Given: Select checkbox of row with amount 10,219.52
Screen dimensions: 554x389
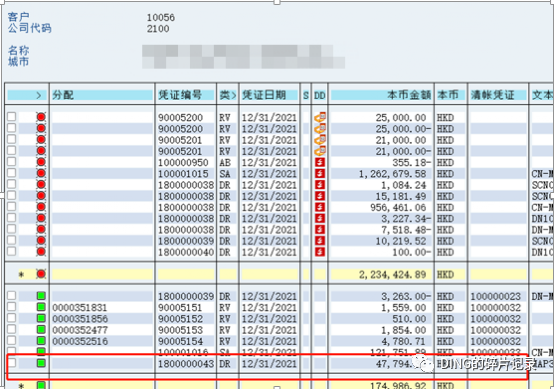Looking at the screenshot, I should click(x=12, y=240).
